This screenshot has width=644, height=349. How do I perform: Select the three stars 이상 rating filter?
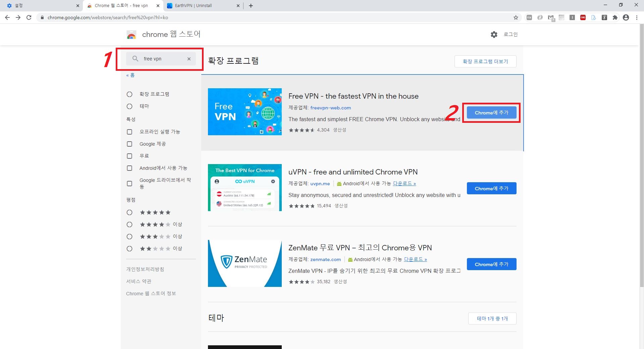pyautogui.click(x=129, y=237)
